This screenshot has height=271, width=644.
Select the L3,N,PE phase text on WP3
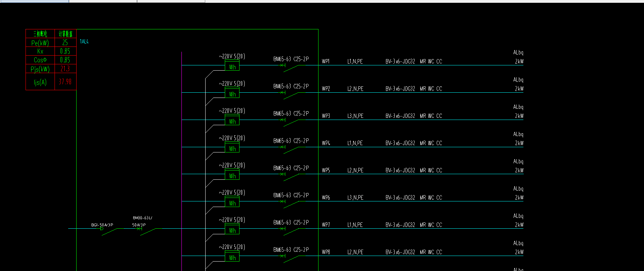click(x=355, y=116)
